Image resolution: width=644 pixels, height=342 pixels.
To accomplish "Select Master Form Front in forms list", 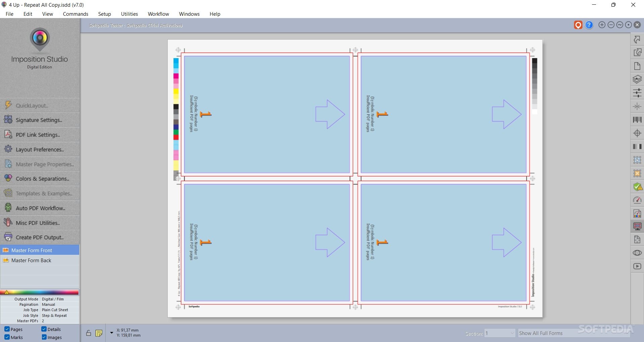I will pos(40,250).
